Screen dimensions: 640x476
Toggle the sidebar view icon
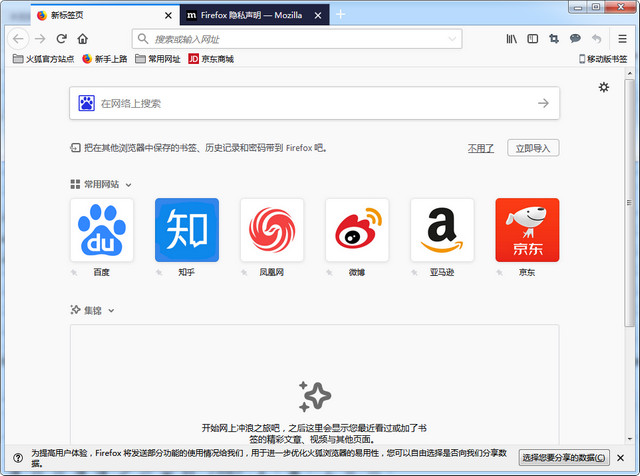[533, 39]
